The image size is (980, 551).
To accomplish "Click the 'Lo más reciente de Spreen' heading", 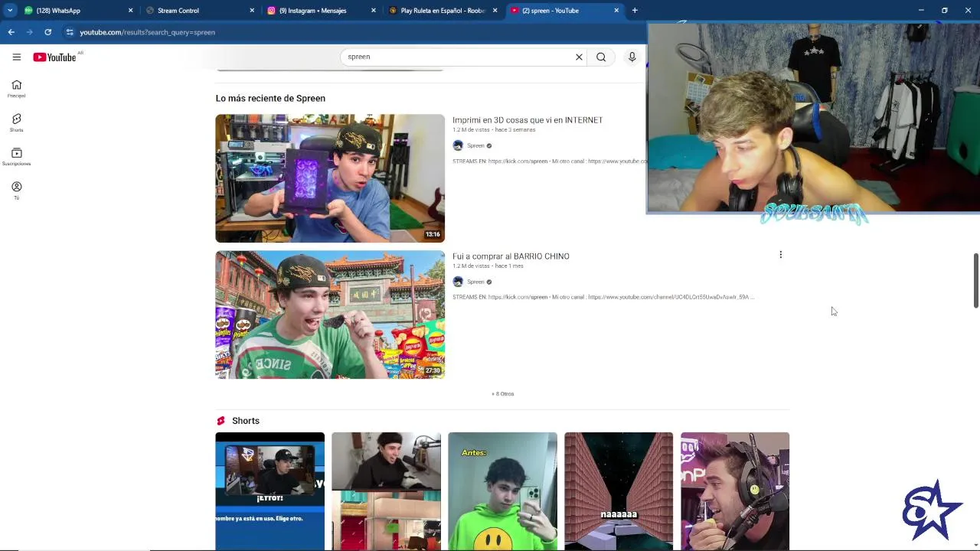I will click(270, 98).
